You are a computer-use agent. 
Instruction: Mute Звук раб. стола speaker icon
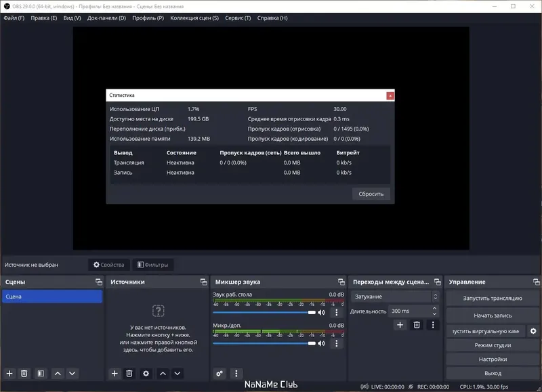click(321, 313)
